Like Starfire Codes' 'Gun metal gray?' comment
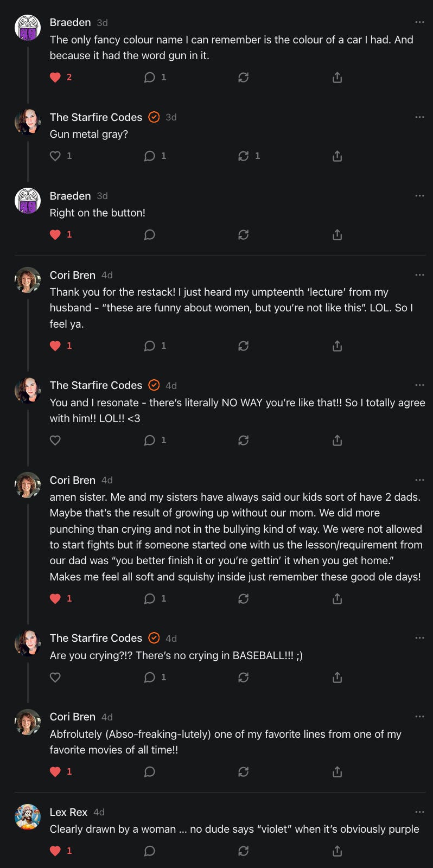 point(55,156)
